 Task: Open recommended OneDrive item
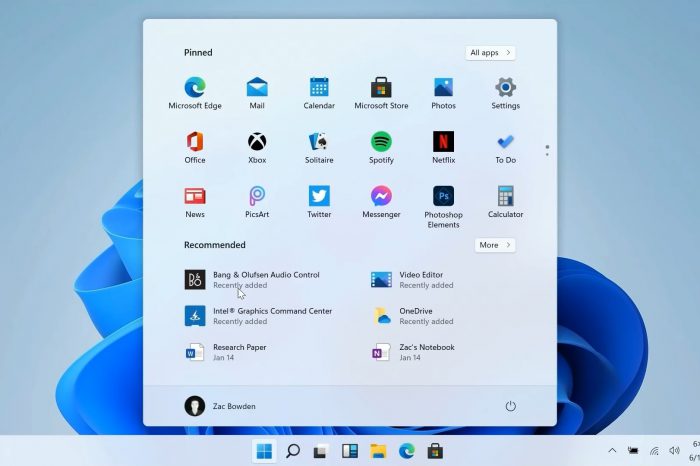(412, 316)
